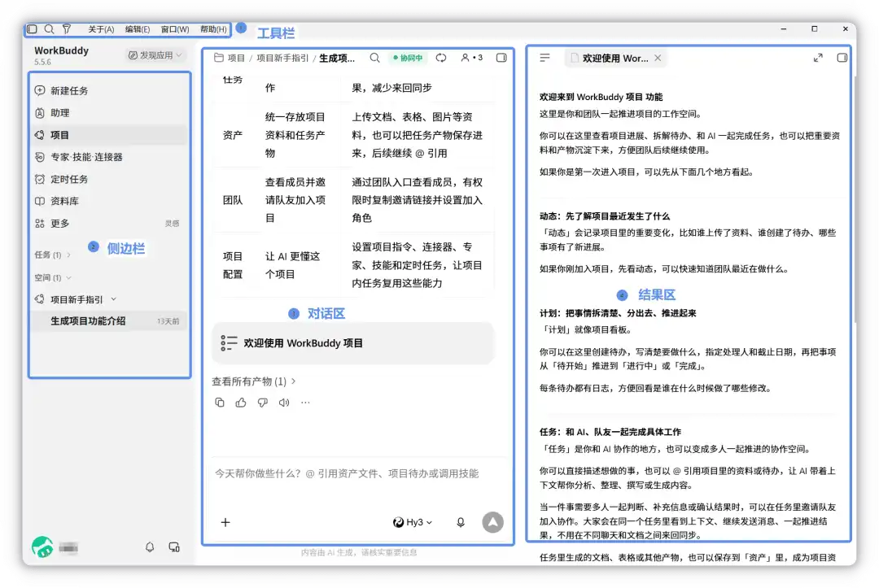Collapse the 空间 (1) section
The image size is (879, 588).
point(53,278)
